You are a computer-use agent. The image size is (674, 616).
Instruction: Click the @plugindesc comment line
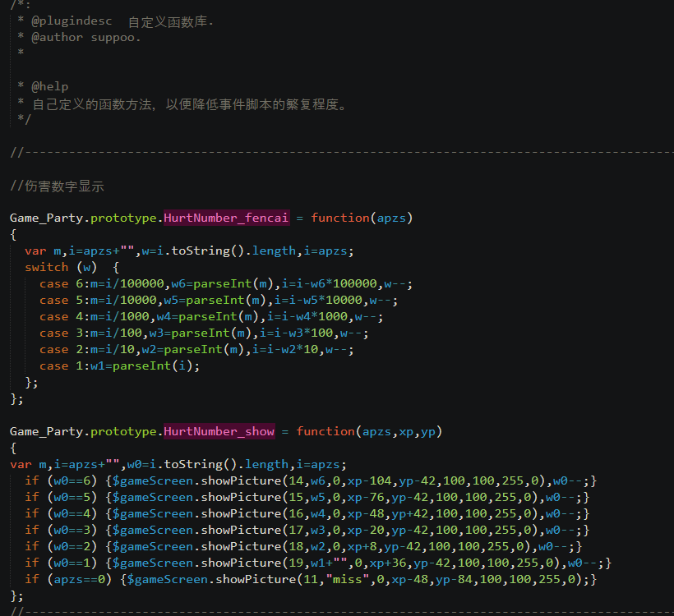pos(116,21)
